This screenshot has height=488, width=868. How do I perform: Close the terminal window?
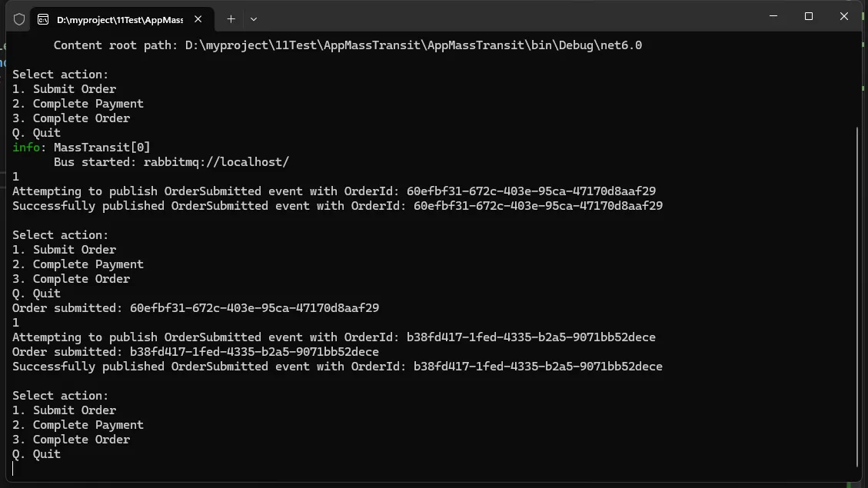coord(844,16)
